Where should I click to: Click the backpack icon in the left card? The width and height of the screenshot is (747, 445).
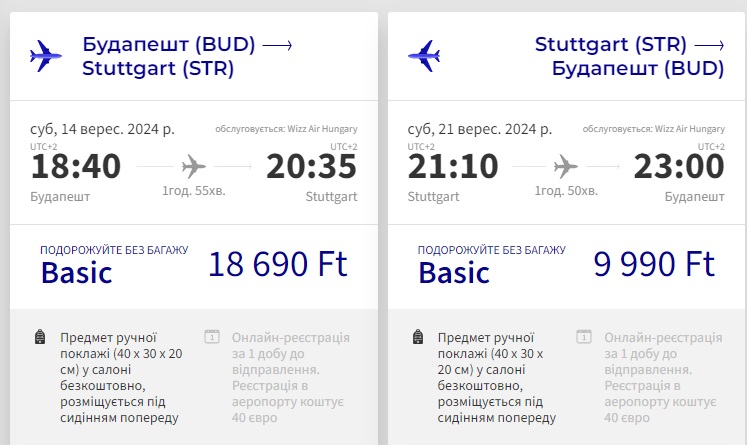(x=40, y=337)
